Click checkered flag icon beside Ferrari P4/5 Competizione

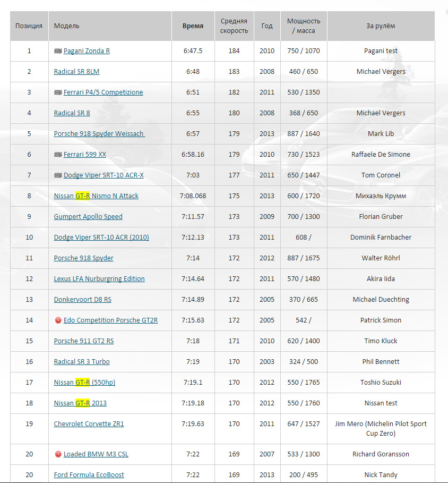(58, 92)
